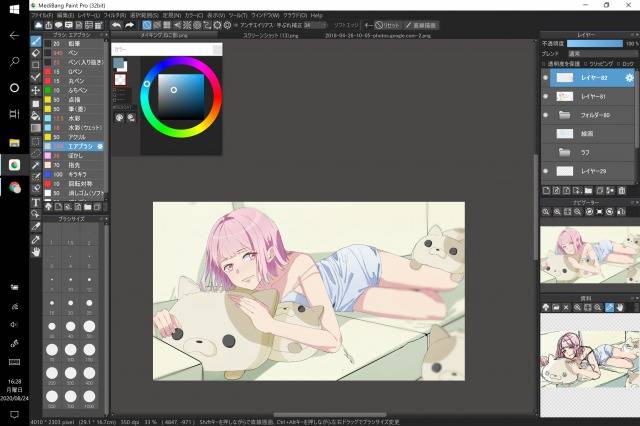Screen dimensions: 640x426
Task: Enable the クリッピング checkbox
Action: 585,64
